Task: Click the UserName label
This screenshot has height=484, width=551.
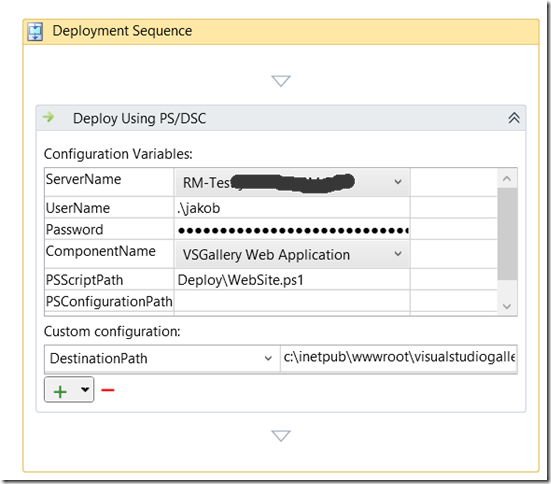Action: pyautogui.click(x=78, y=208)
